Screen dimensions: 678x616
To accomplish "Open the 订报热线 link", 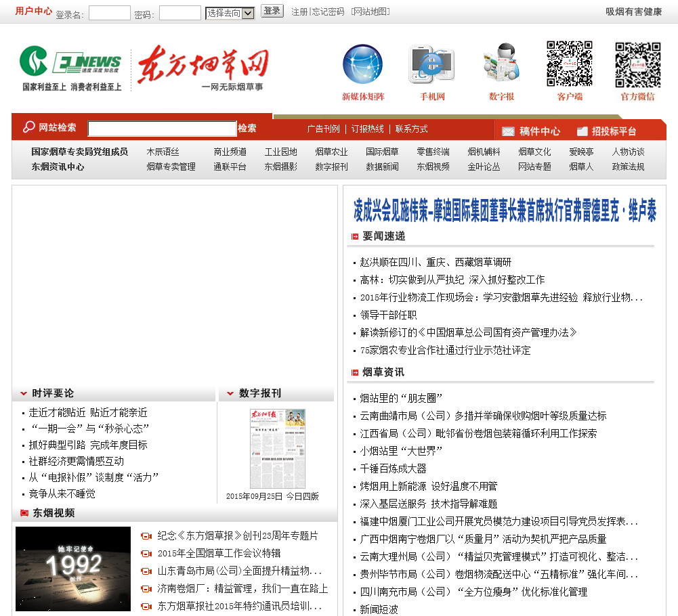I will point(368,129).
